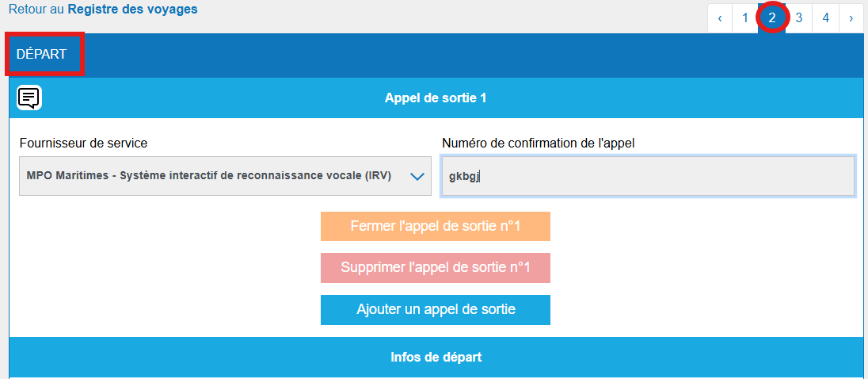This screenshot has height=379, width=868.
Task: Click the Retour au text
Action: click(x=36, y=10)
